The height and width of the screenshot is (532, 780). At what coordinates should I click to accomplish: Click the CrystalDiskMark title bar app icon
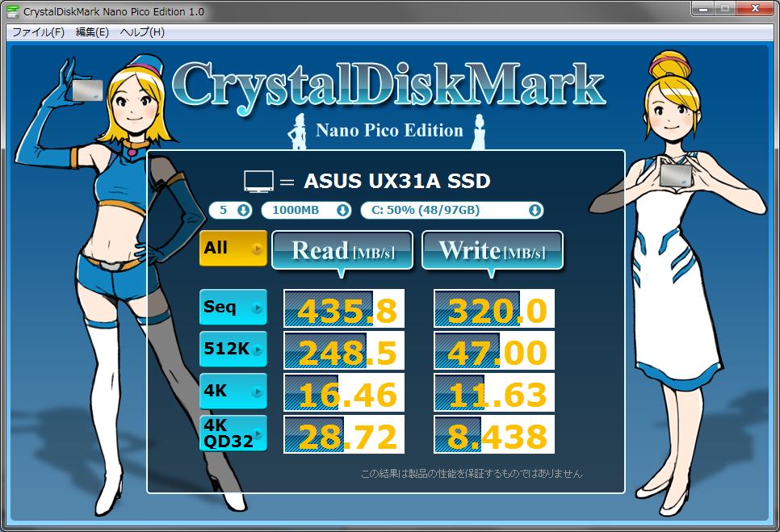click(13, 11)
